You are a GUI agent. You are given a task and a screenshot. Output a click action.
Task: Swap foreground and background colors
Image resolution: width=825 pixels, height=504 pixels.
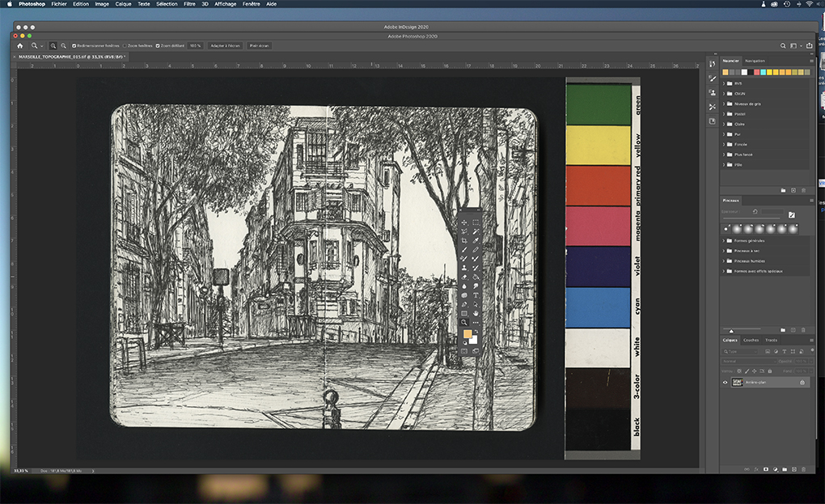click(x=476, y=332)
